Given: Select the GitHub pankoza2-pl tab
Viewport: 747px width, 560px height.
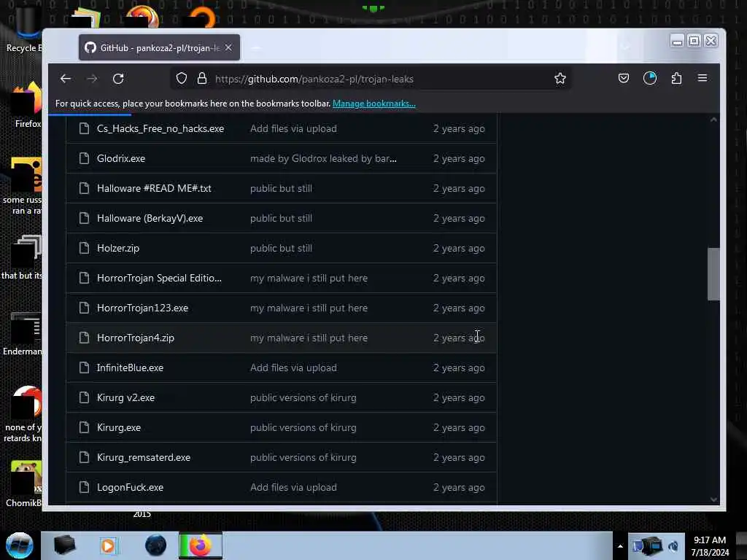Looking at the screenshot, I should coord(159,47).
